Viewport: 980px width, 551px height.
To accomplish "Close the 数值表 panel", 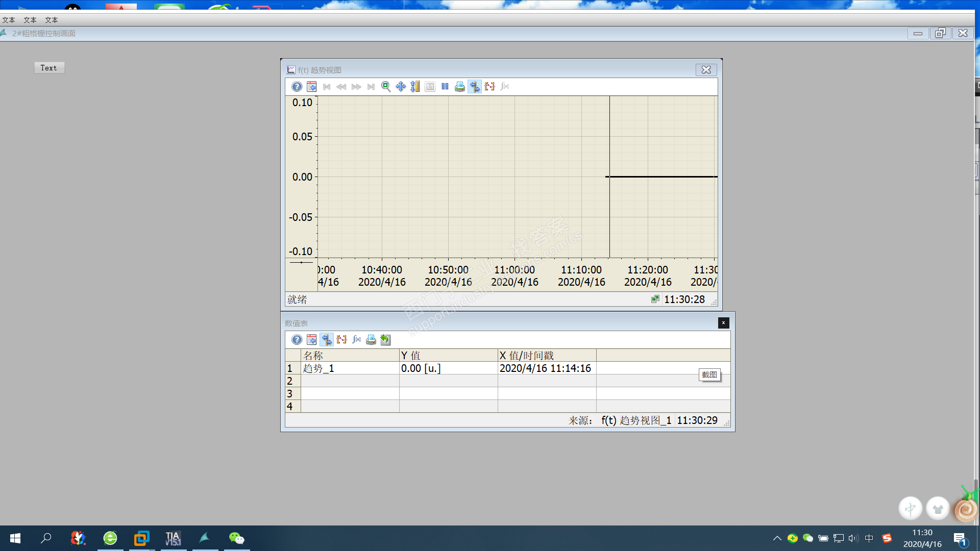I will tap(723, 323).
